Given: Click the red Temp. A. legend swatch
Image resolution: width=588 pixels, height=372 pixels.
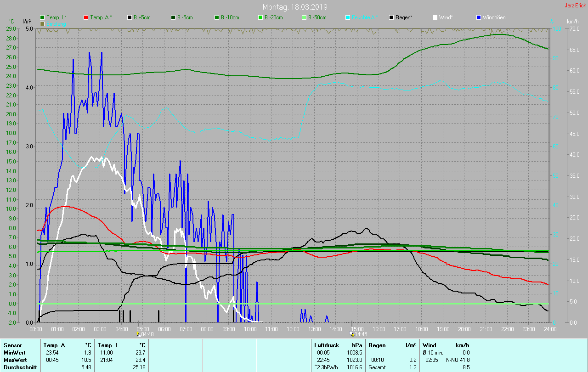Looking at the screenshot, I should (x=86, y=17).
